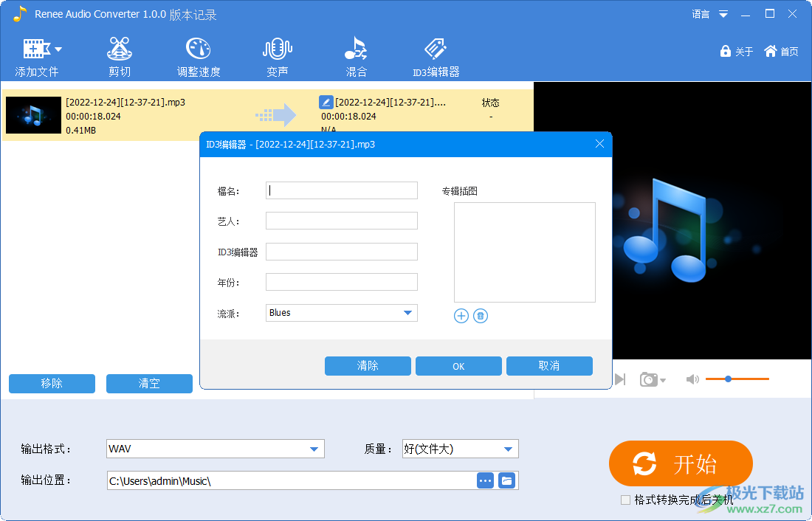Select the 变声 voice changer tool
The width and height of the screenshot is (812, 521).
[277, 53]
